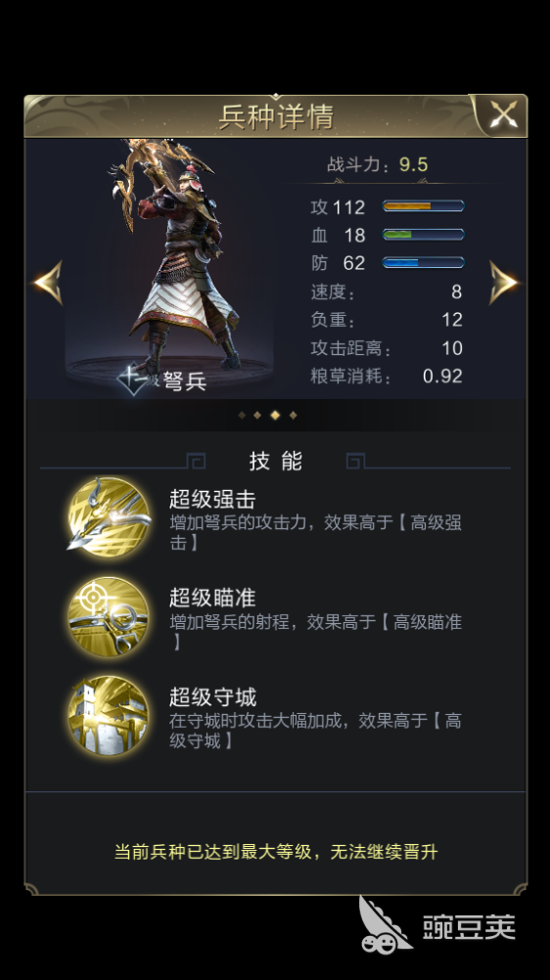This screenshot has height=980, width=550.
Task: Select the fourth page indicator dot
Action: [x=293, y=415]
